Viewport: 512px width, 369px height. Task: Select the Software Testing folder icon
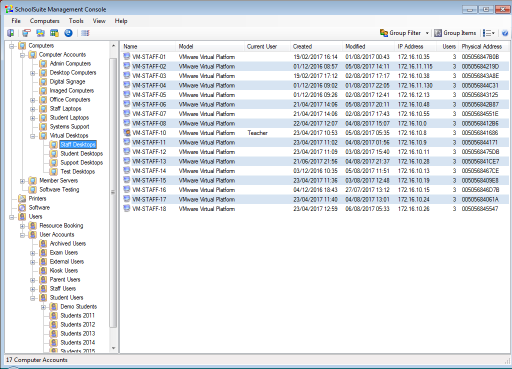(32, 190)
